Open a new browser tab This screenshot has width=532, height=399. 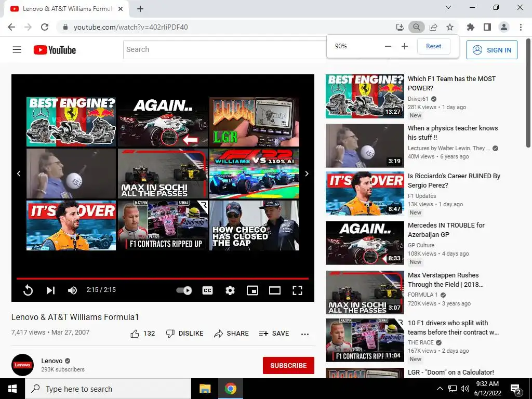pyautogui.click(x=140, y=9)
